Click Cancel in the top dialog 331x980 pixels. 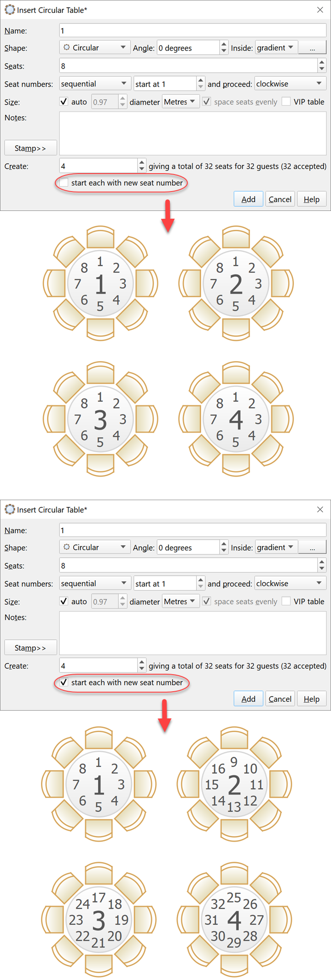280,199
